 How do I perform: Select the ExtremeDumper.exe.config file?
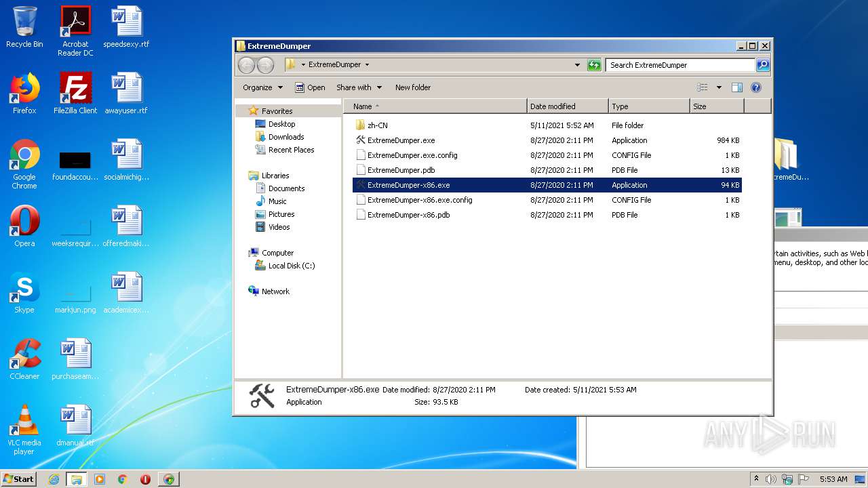pyautogui.click(x=547, y=155)
